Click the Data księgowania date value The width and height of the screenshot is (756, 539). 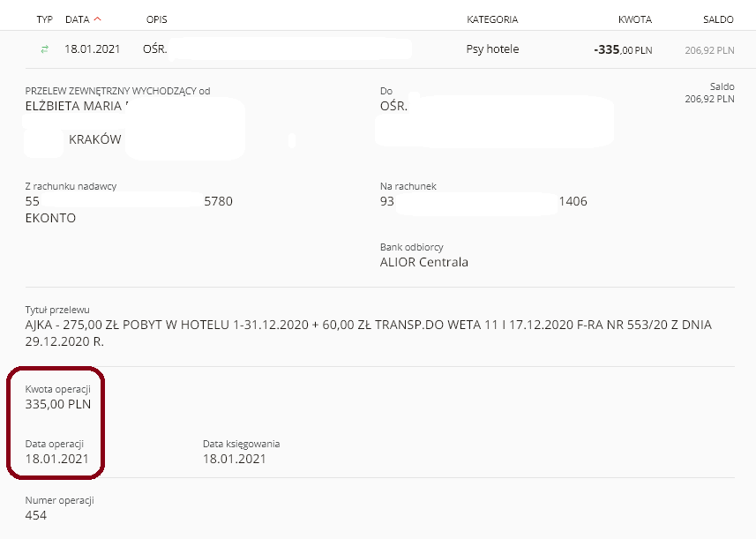pos(235,459)
